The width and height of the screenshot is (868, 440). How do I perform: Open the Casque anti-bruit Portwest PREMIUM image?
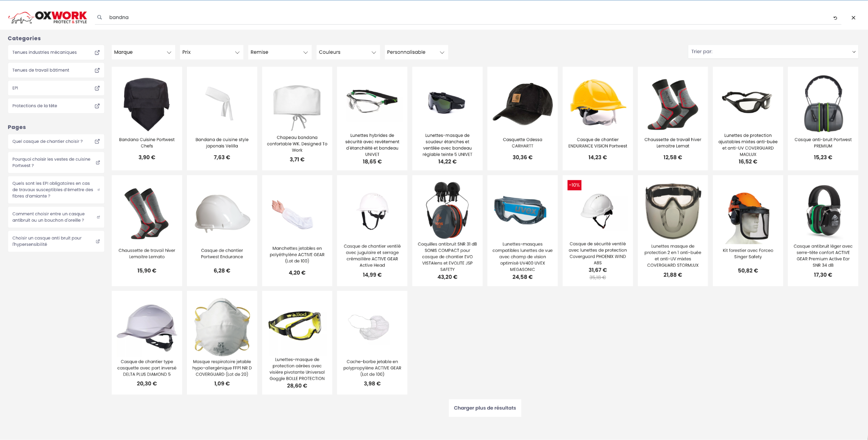click(x=823, y=103)
